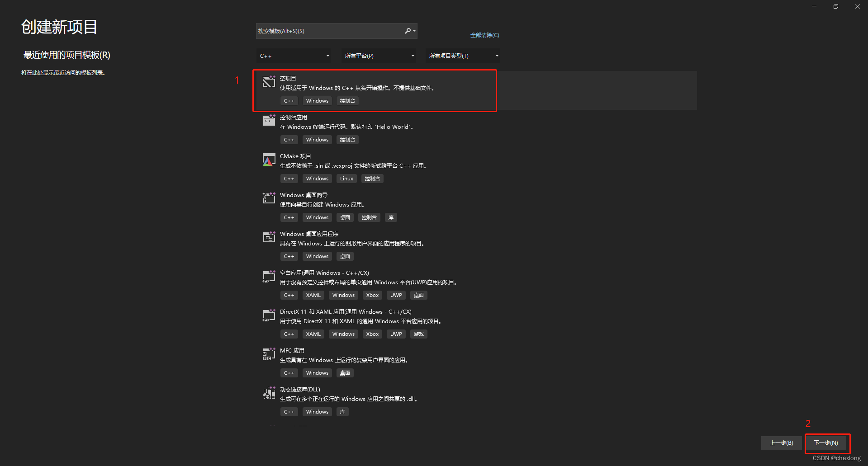The image size is (868, 466).
Task: Click the search magnifier icon
Action: (408, 31)
